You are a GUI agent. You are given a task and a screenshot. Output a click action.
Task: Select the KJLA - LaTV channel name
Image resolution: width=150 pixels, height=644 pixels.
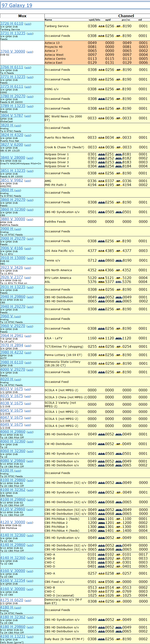pyautogui.click(x=54, y=338)
